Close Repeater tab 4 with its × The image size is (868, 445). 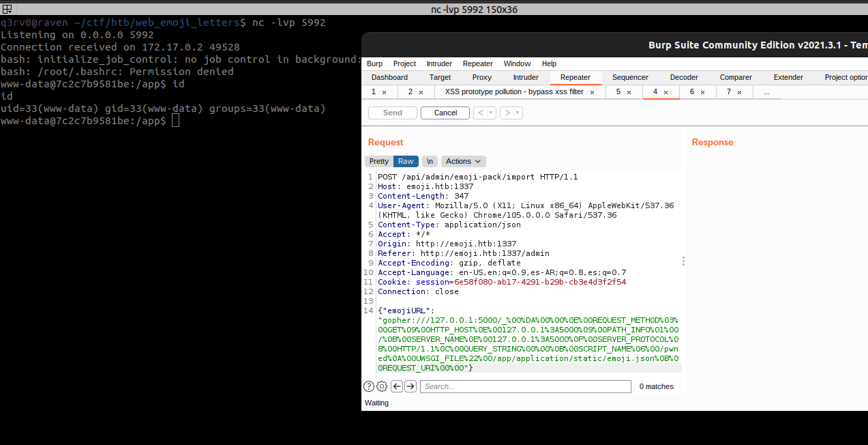(x=665, y=92)
